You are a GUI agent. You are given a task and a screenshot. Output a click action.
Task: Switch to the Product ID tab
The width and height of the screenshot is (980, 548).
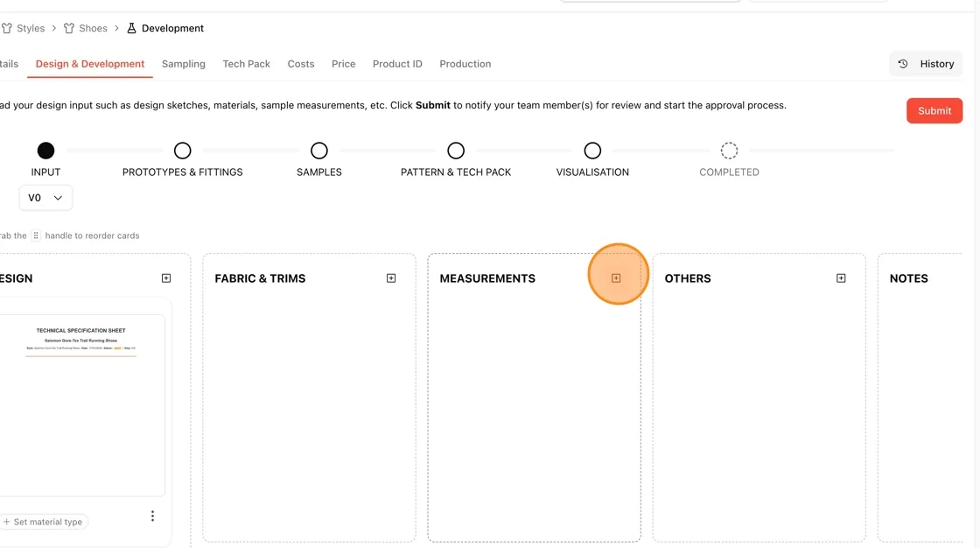(397, 64)
